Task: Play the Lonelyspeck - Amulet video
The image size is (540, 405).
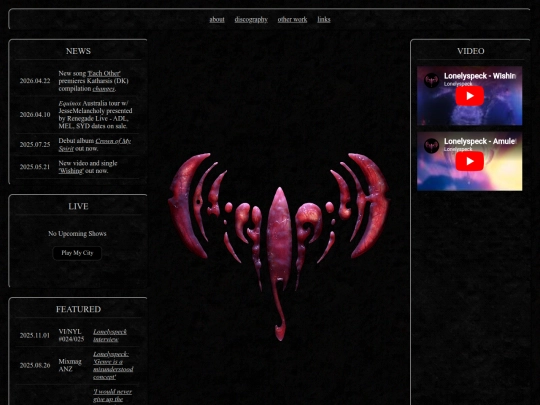Action: click(470, 161)
